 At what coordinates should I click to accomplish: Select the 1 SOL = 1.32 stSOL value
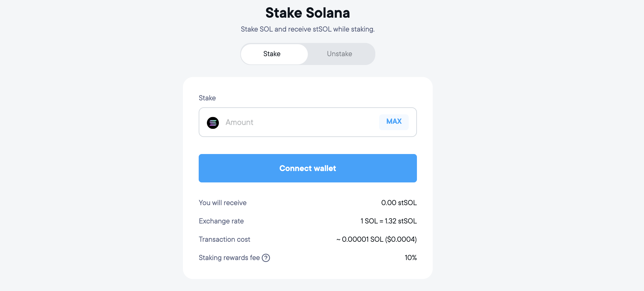[x=388, y=221]
